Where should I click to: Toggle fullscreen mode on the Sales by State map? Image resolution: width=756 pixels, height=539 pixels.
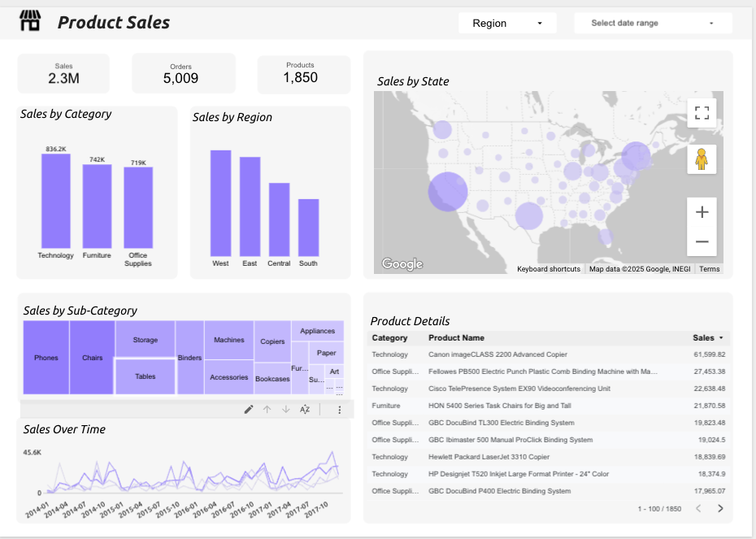coord(702,112)
